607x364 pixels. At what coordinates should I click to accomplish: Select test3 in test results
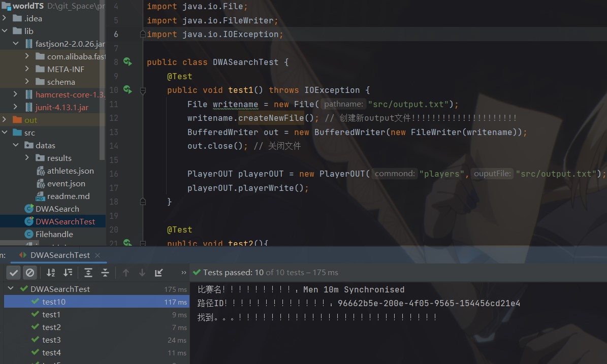point(97,340)
